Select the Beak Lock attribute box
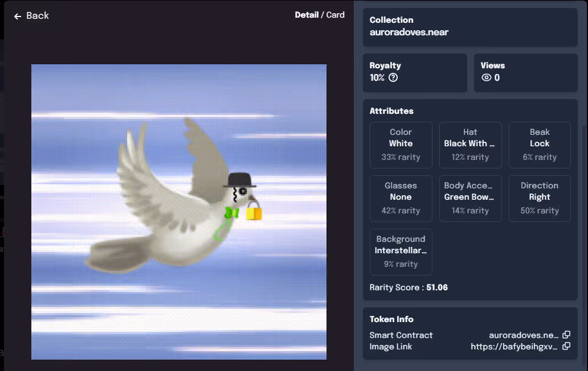 pyautogui.click(x=540, y=145)
